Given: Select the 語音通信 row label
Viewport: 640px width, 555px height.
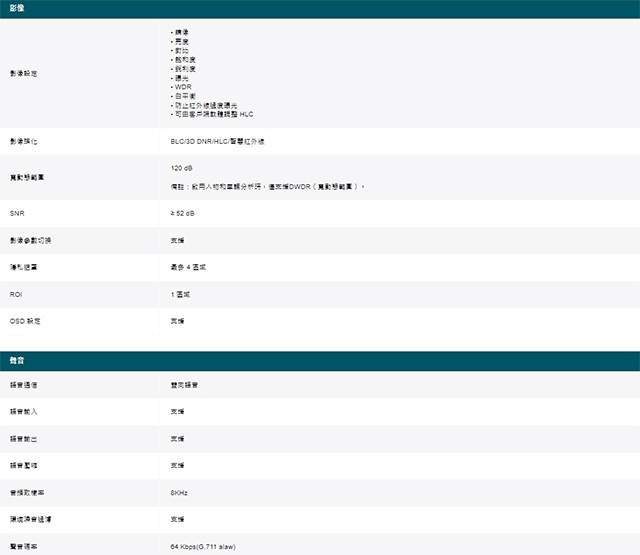Looking at the screenshot, I should (25, 385).
